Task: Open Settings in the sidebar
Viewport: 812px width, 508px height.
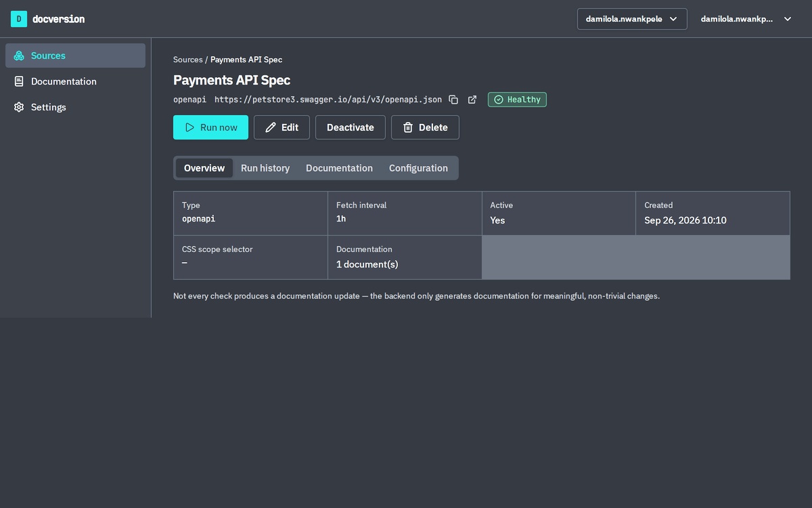Action: 75,107
